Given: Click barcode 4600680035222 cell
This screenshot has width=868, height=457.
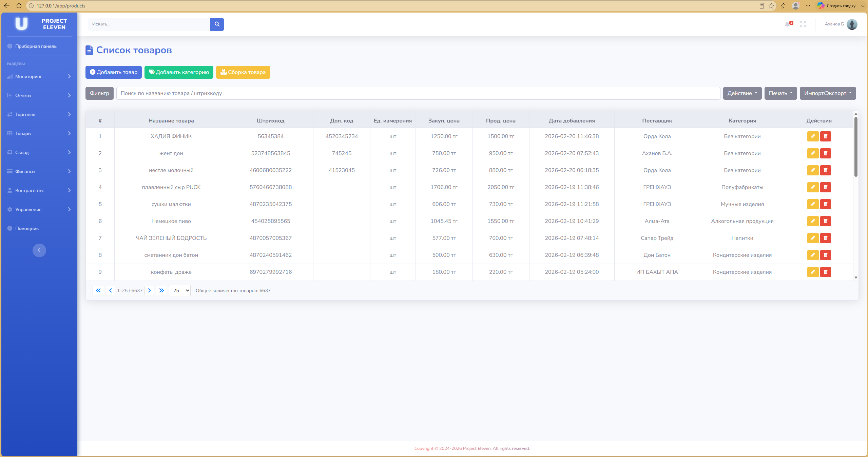Looking at the screenshot, I should click(270, 170).
